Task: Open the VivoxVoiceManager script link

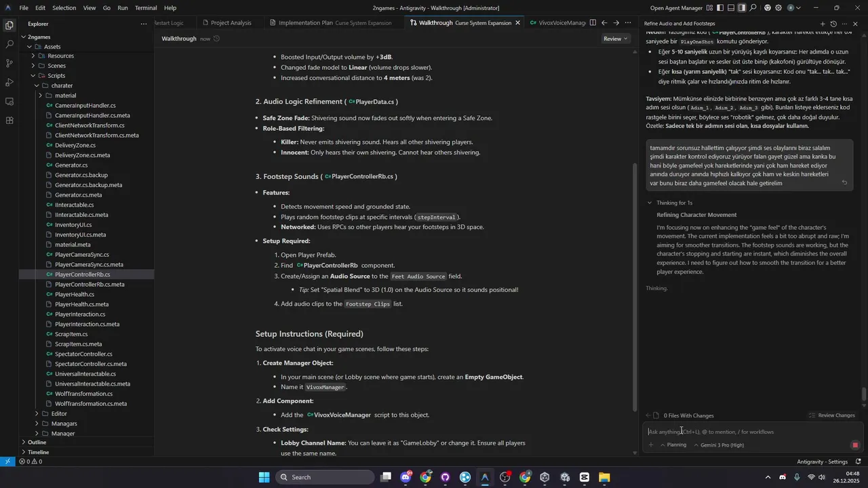Action: point(339,415)
